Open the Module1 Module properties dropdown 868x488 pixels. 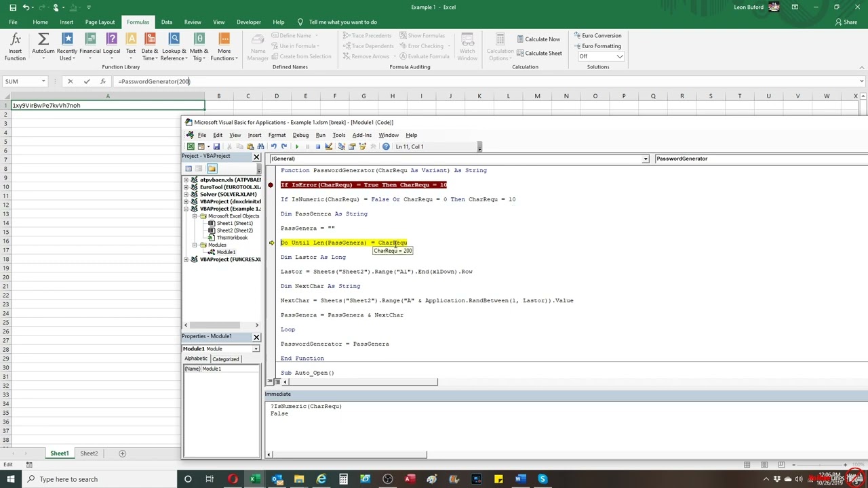click(x=256, y=348)
